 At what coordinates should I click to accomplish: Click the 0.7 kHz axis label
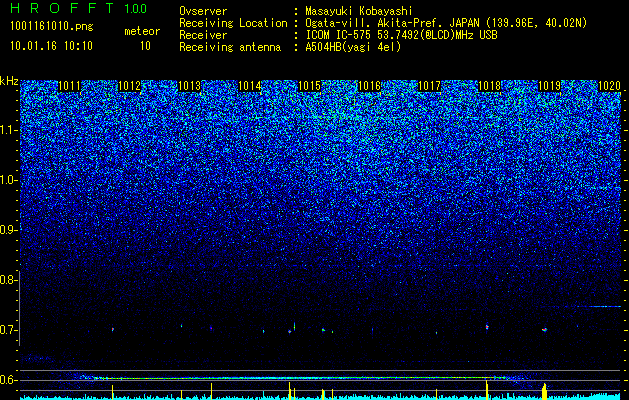coord(9,330)
